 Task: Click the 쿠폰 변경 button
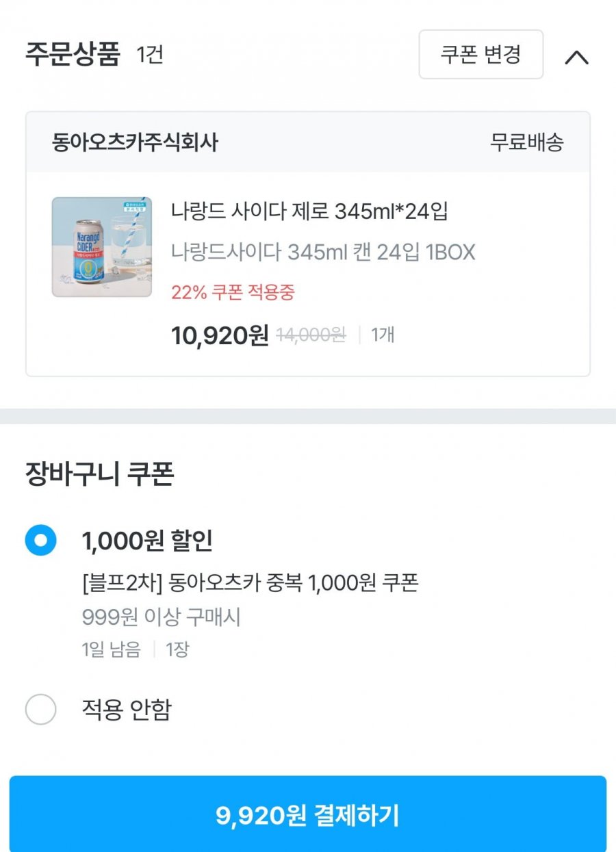click(480, 54)
